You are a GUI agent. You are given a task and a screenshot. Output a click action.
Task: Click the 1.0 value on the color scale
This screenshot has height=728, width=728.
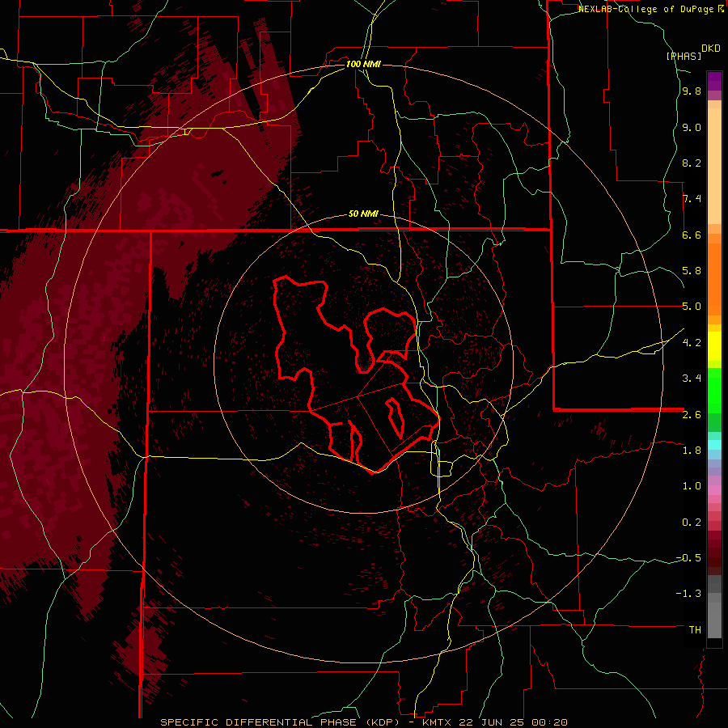coord(692,486)
